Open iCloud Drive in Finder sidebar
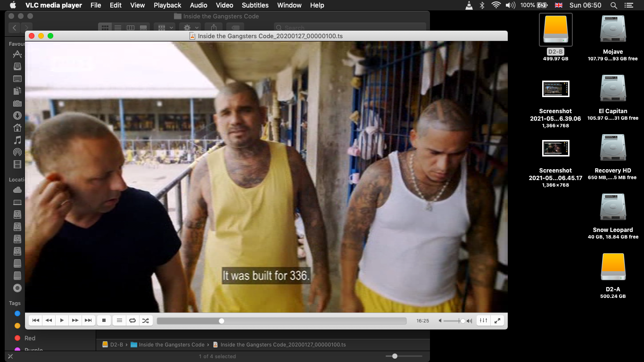Screen dimensions: 644x362 (x=17, y=190)
